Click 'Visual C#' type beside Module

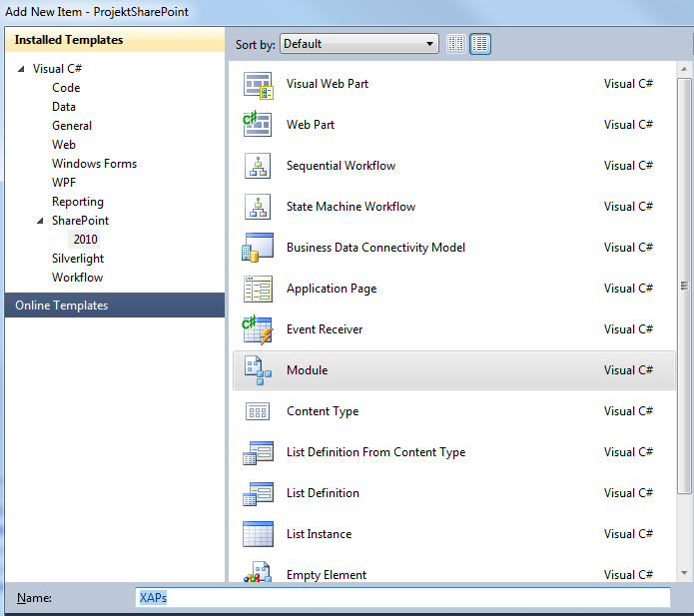coord(628,370)
